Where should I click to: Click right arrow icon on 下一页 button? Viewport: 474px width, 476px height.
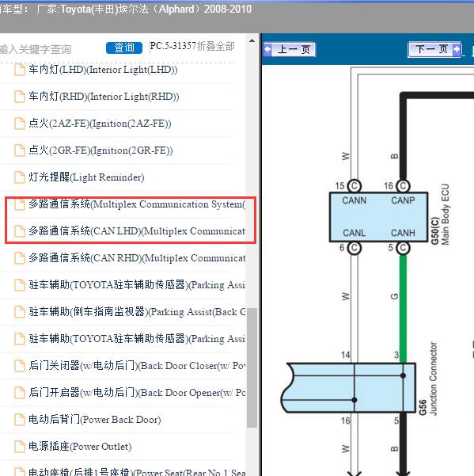457,49
